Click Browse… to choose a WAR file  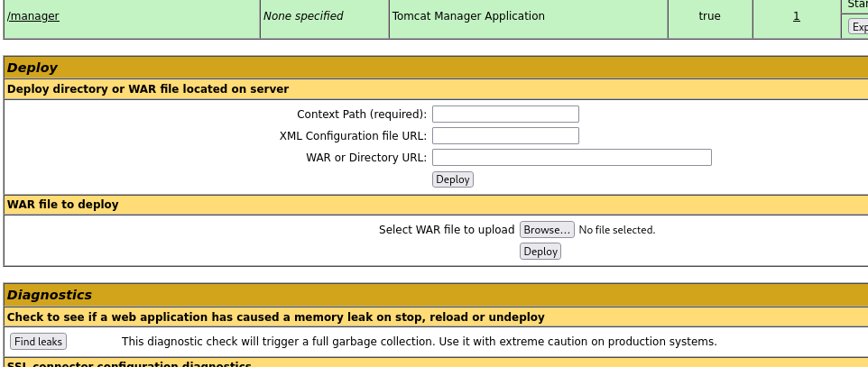pos(547,230)
